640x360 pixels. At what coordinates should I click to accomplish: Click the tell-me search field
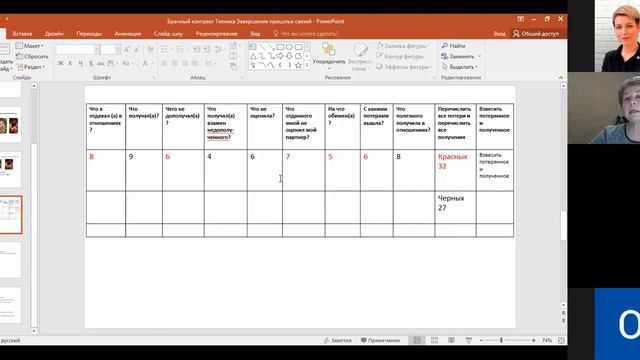[x=306, y=33]
